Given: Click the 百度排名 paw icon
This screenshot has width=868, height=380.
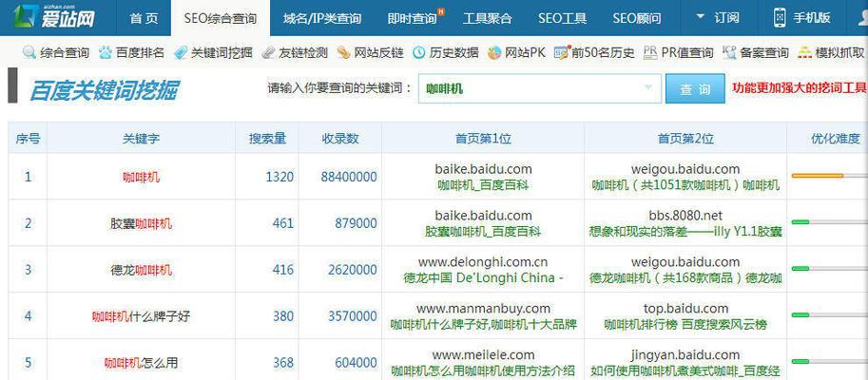Looking at the screenshot, I should [x=106, y=53].
